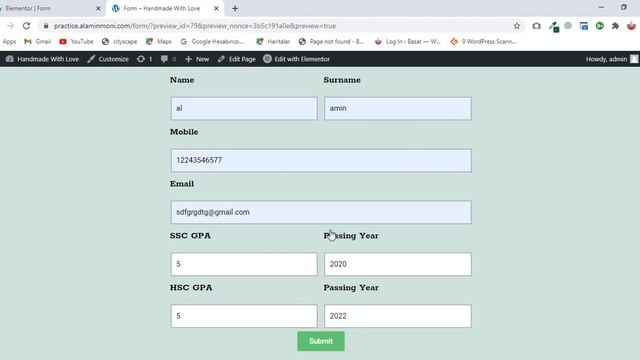
Task: Click the admin avatar thumbnail
Action: 634,59
